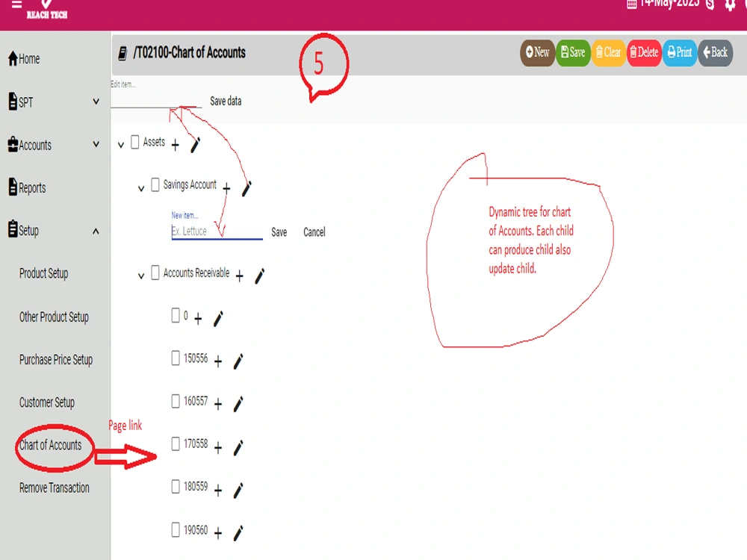This screenshot has width=747, height=560.
Task: Open the settings gear icon
Action: (730, 4)
